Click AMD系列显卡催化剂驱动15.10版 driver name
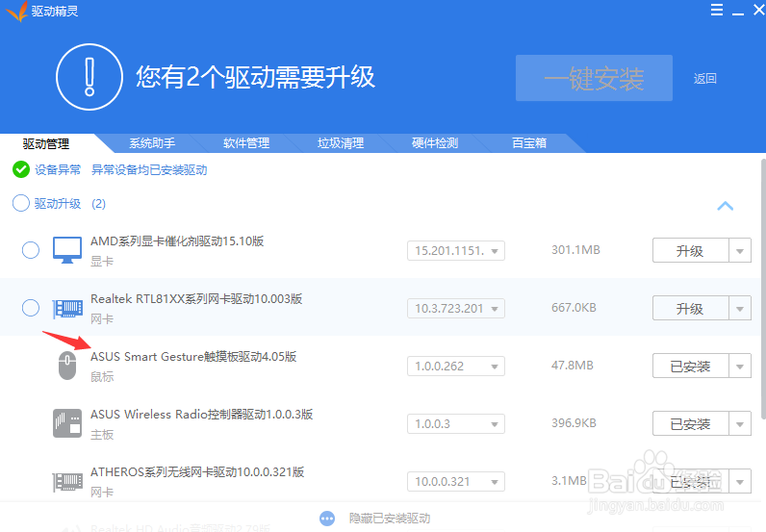766x532 pixels. pos(177,241)
